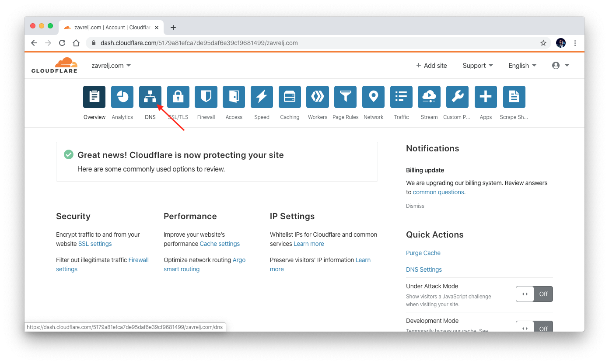Screen dimensions: 609x364
Task: Open the user account dropdown
Action: [x=561, y=65]
